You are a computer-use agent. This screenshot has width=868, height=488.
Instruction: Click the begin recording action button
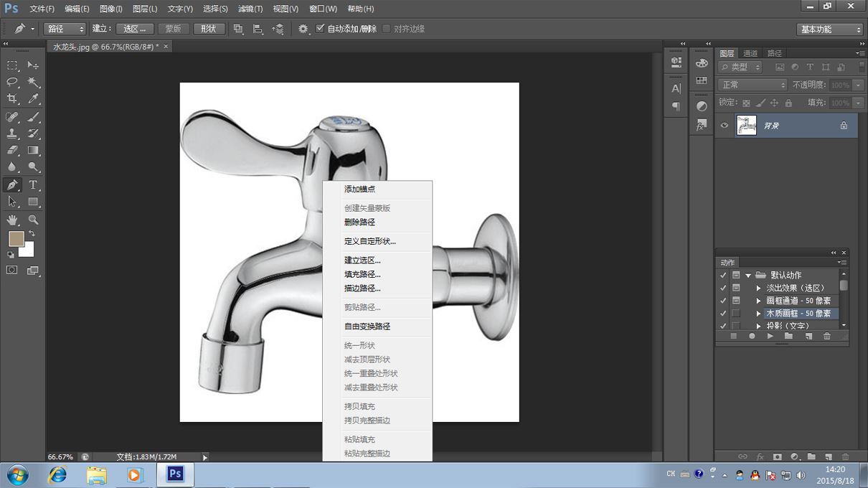[x=752, y=336]
